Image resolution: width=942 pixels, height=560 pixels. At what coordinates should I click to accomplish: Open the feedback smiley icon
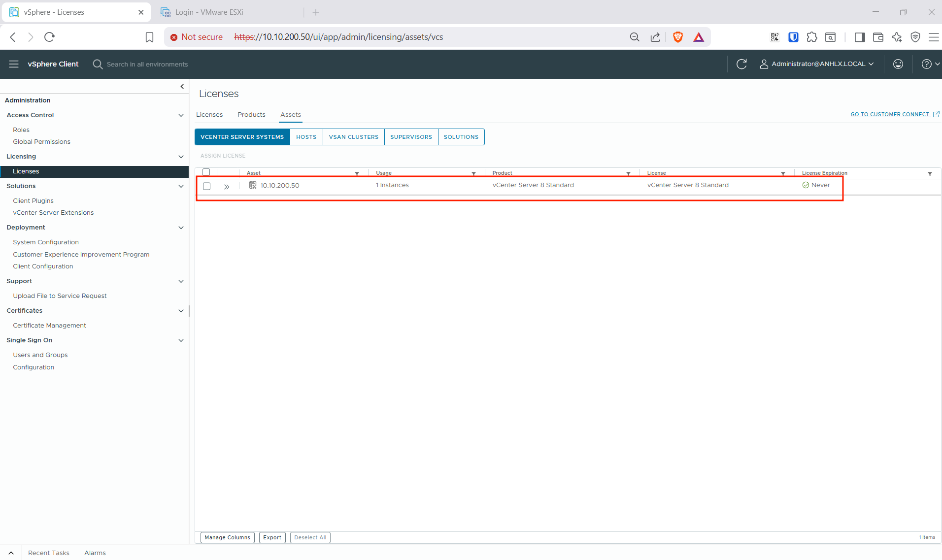pyautogui.click(x=898, y=64)
